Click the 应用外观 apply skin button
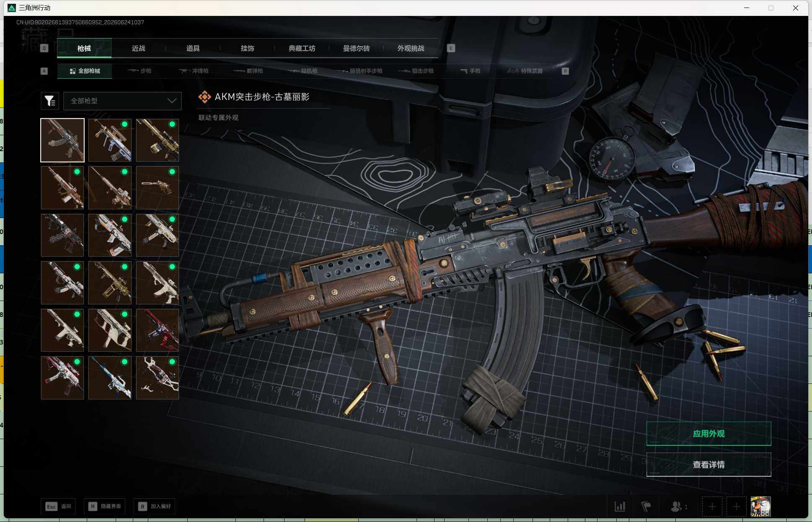Viewport: 812px width, 522px height. [x=709, y=434]
